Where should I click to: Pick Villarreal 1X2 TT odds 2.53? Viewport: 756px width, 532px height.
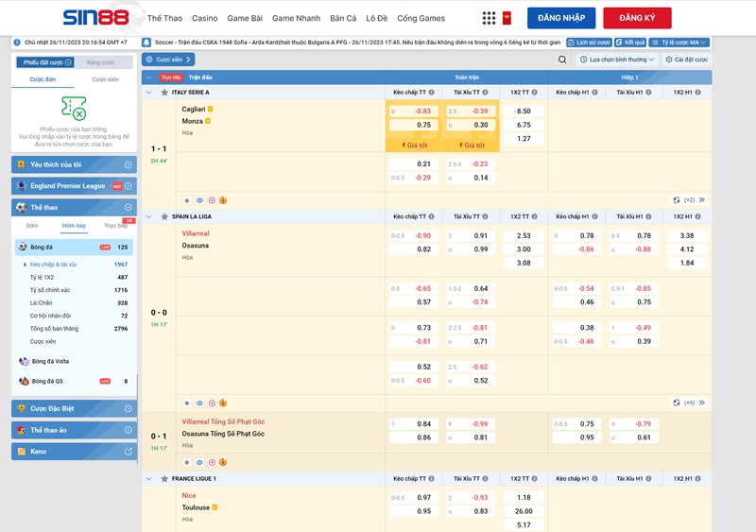coord(524,236)
